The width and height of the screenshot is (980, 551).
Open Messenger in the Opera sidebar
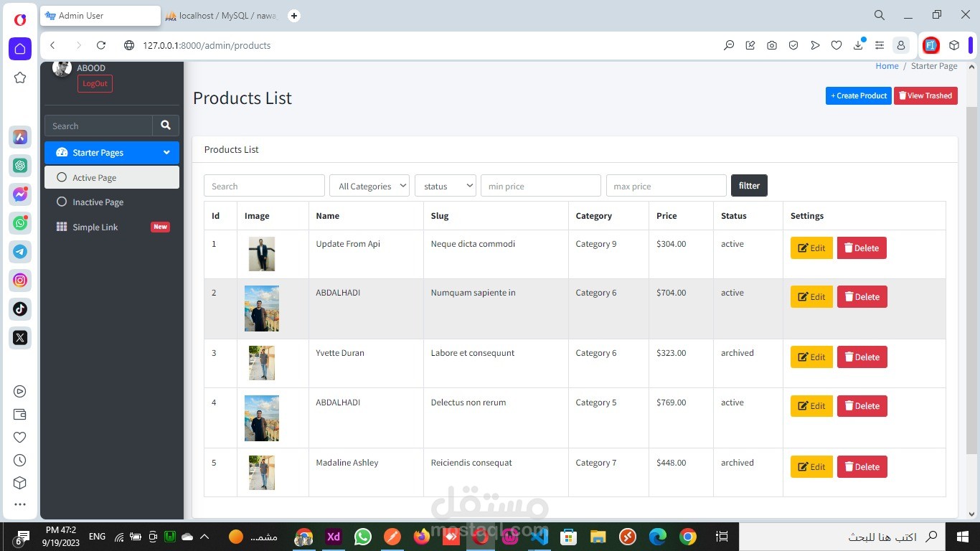[20, 194]
